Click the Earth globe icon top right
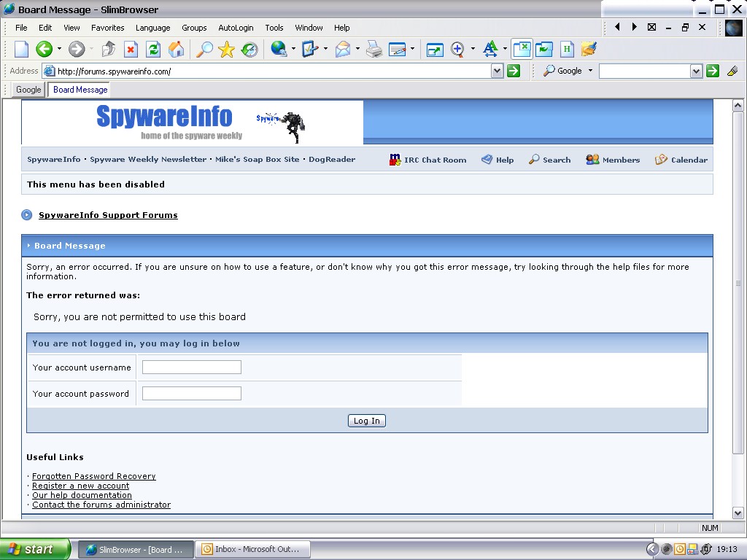The image size is (747, 560). tap(734, 28)
